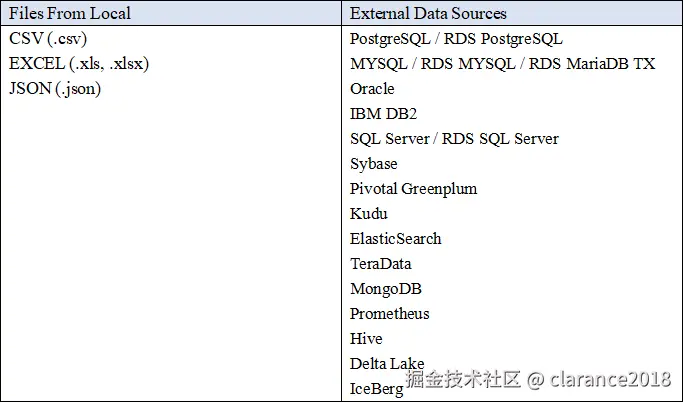
Task: Select the IceBerg entry
Action: 376,389
